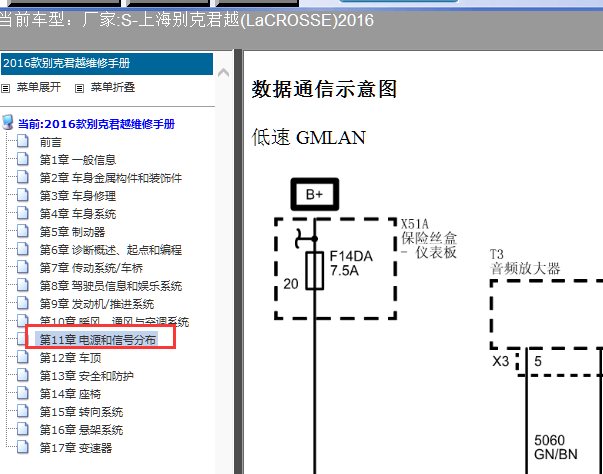Image resolution: width=603 pixels, height=474 pixels.
Task: Open 第9章 发动机/推进系统
Action: click(97, 304)
